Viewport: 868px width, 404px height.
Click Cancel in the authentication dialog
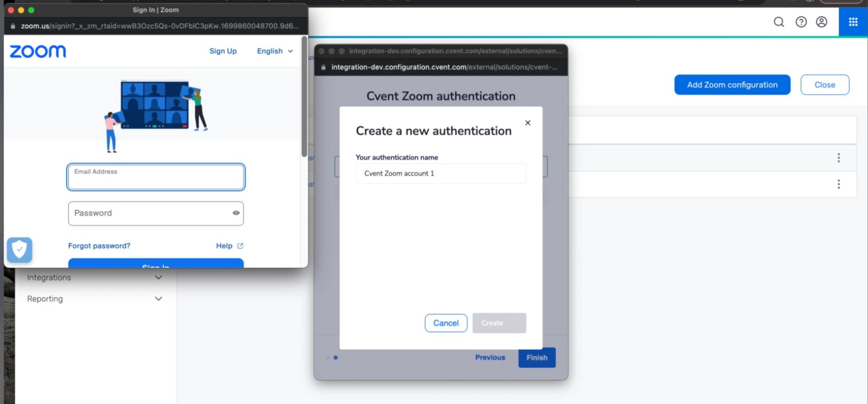446,323
